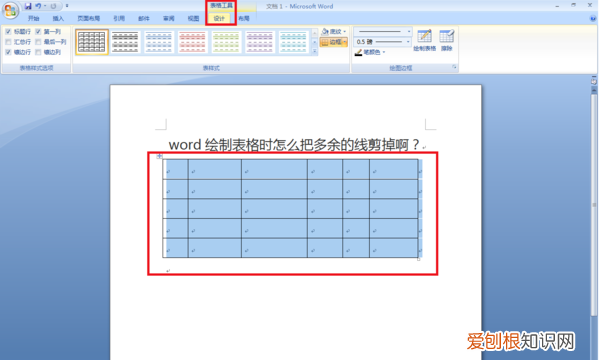The image size is (600, 360).
Task: Click the 边框 borders button
Action: point(331,42)
